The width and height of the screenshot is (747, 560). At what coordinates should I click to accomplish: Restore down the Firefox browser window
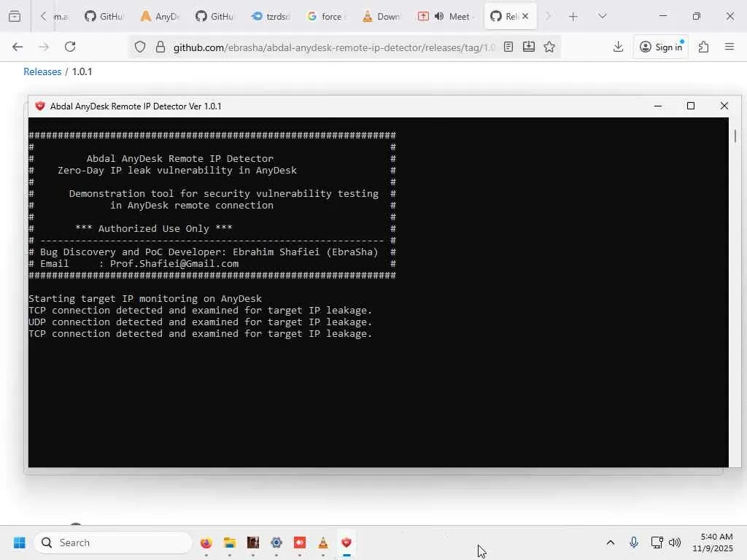697,16
